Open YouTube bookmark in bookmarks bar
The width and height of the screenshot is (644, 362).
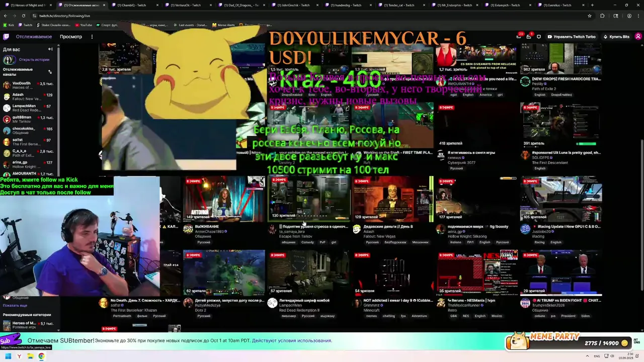(83, 25)
